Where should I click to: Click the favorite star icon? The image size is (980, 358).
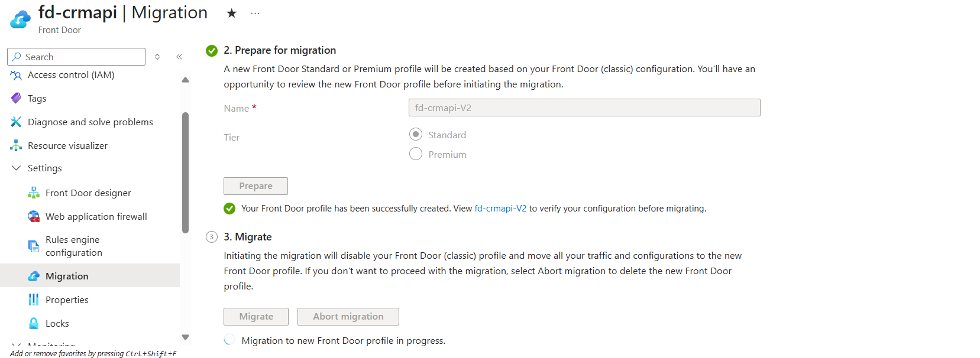click(232, 13)
